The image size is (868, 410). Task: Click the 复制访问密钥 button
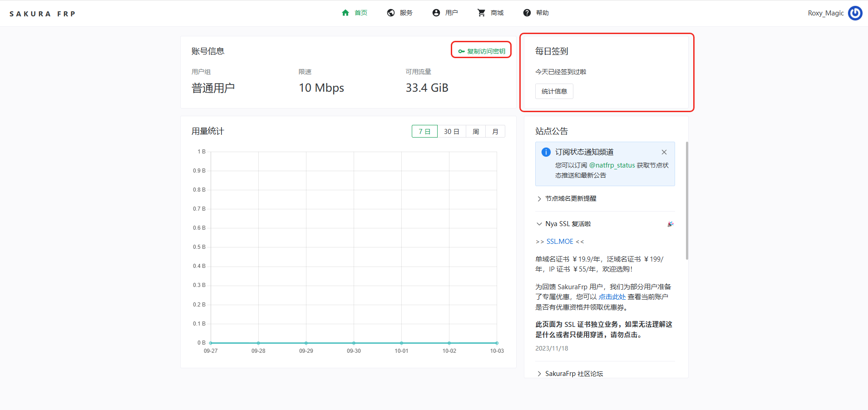(481, 51)
